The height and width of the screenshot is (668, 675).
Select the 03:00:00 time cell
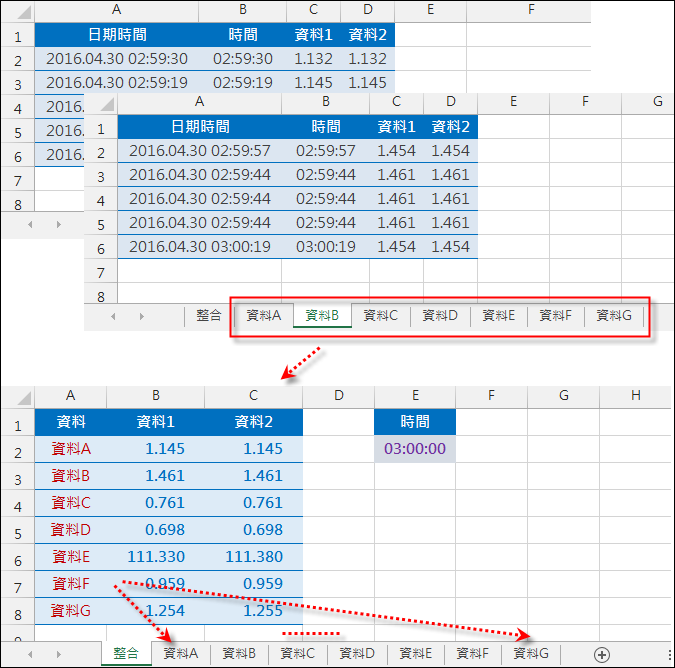[415, 449]
